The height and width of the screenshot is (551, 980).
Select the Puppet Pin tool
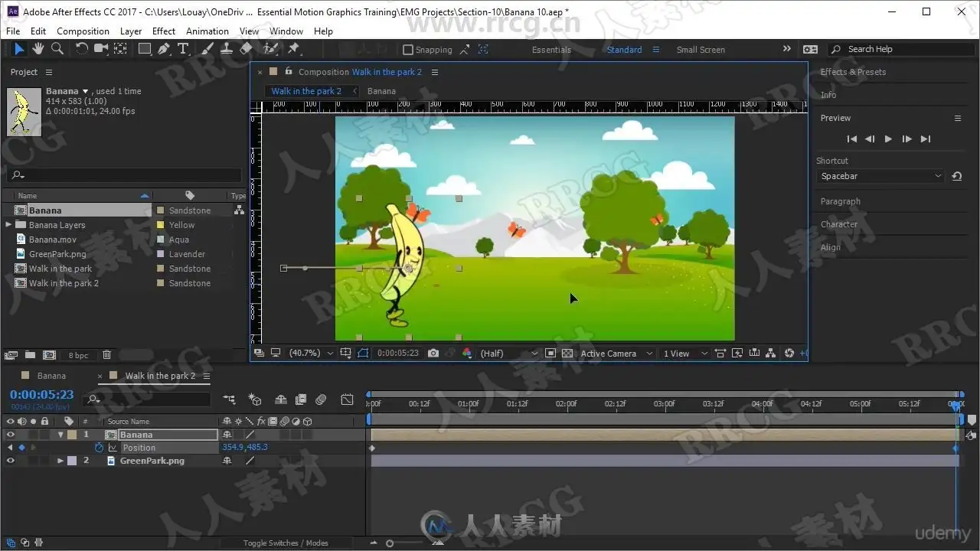[293, 49]
